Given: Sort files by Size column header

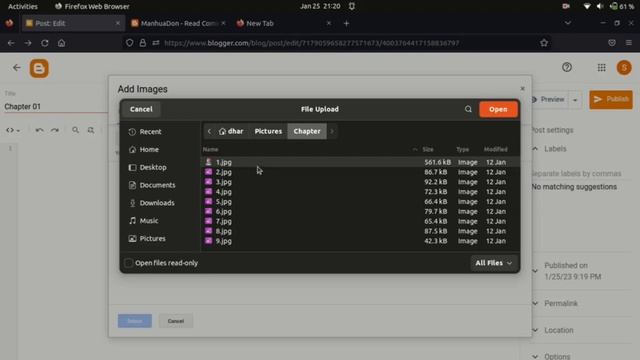Looking at the screenshot, I should tap(428, 149).
